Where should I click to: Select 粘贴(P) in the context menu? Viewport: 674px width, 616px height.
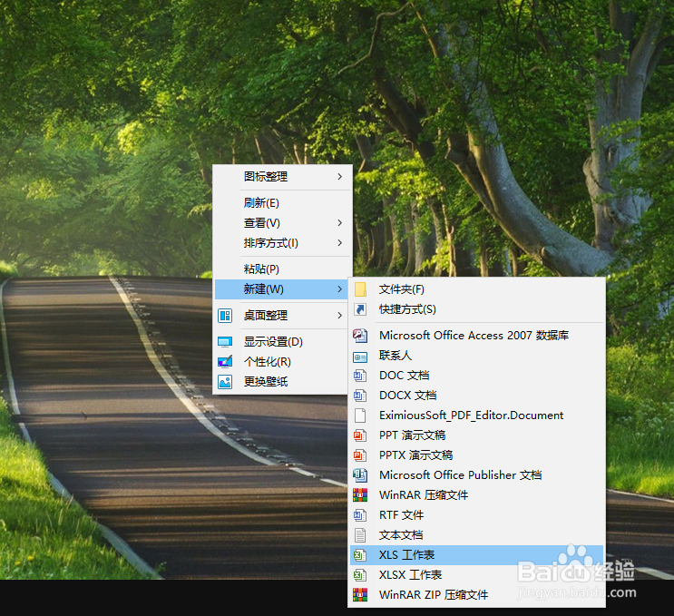pyautogui.click(x=282, y=269)
